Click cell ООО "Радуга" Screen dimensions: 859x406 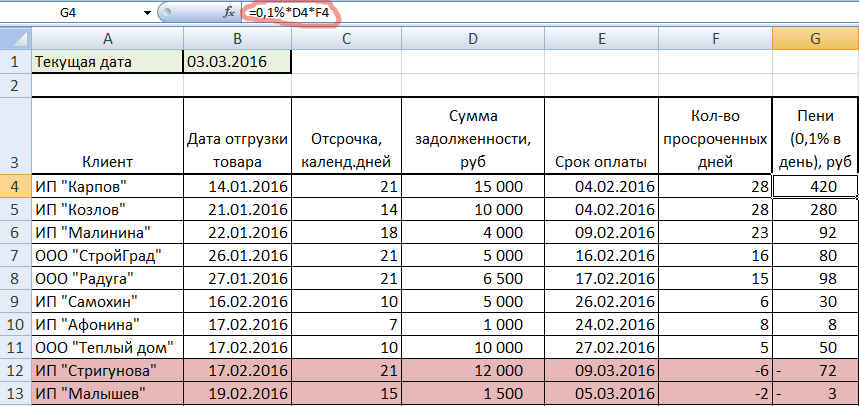107,278
